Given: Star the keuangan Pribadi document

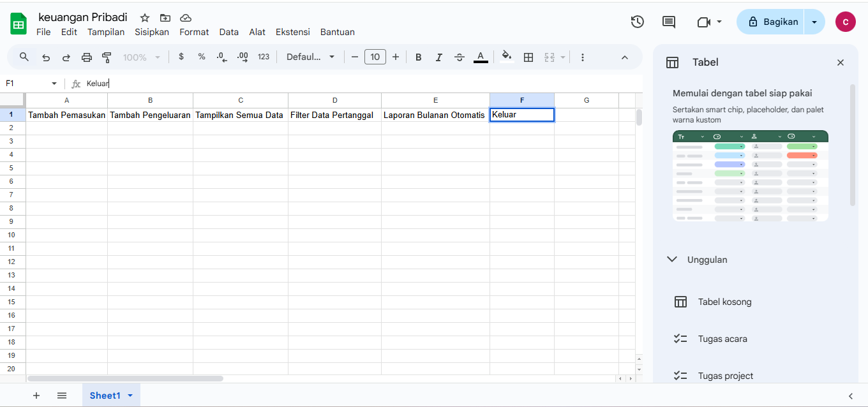Looking at the screenshot, I should (x=145, y=18).
